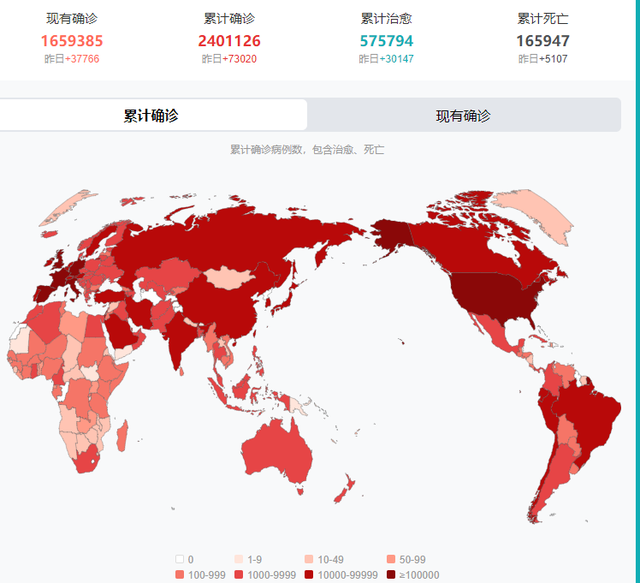Image resolution: width=640 pixels, height=583 pixels.
Task: Select South Africa on the map
Action: click(87, 461)
